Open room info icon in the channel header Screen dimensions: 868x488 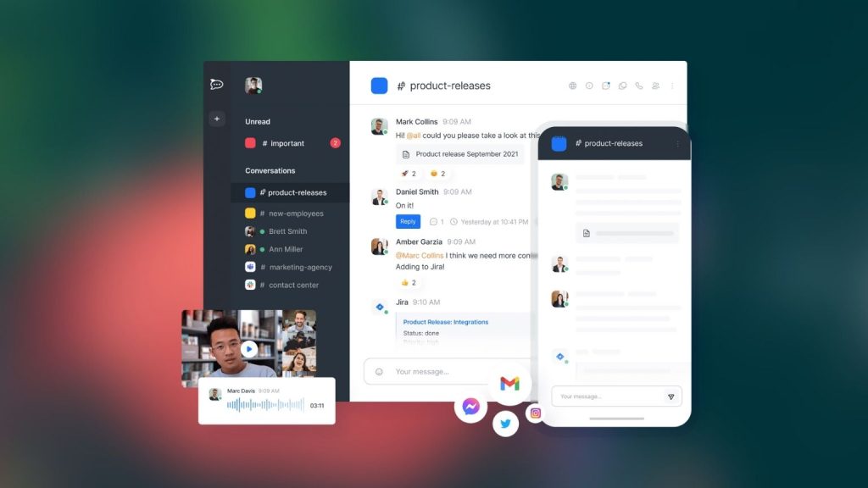[x=589, y=86]
